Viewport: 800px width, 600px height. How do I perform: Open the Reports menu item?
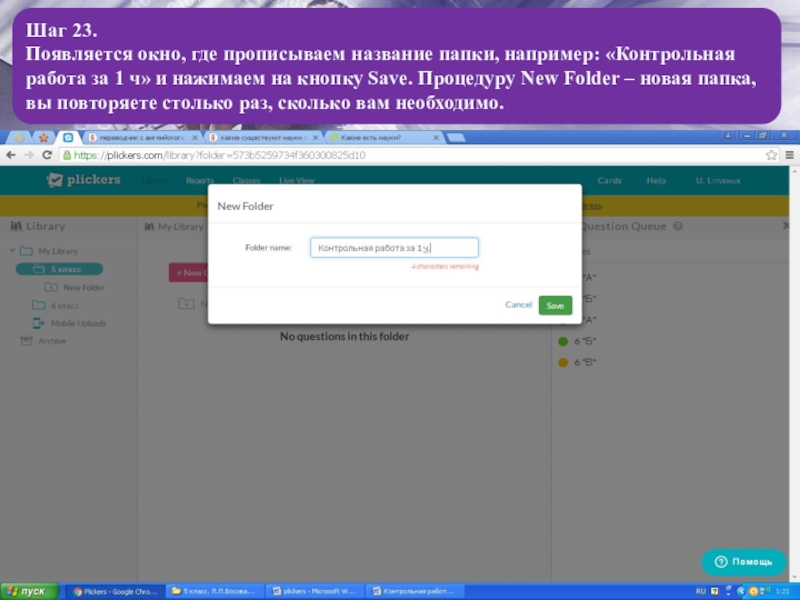click(199, 181)
